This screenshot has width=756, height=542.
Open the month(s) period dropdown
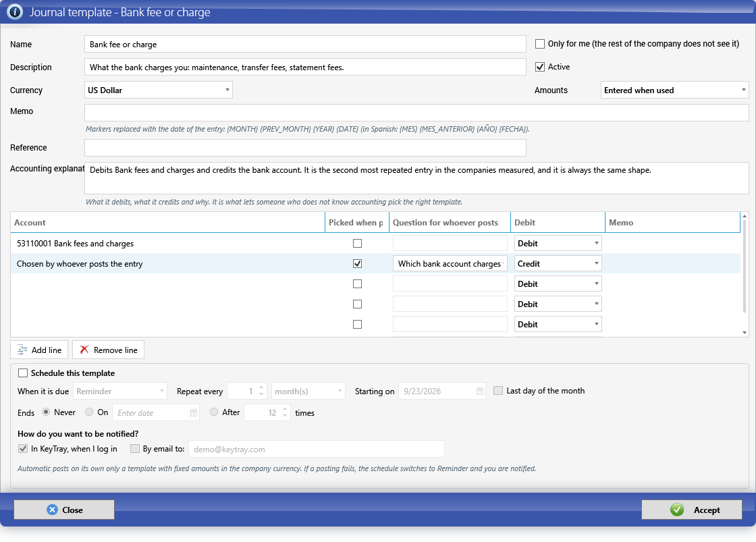(308, 391)
